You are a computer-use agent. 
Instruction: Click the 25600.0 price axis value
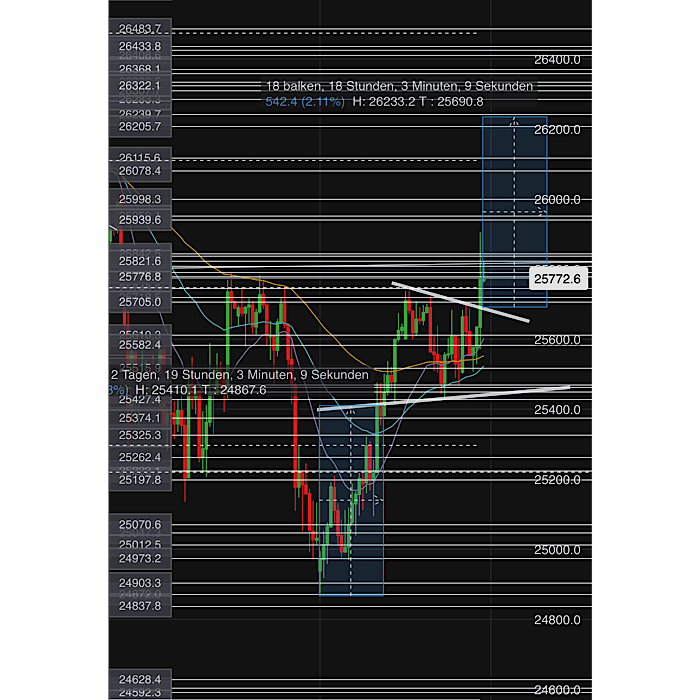[557, 340]
